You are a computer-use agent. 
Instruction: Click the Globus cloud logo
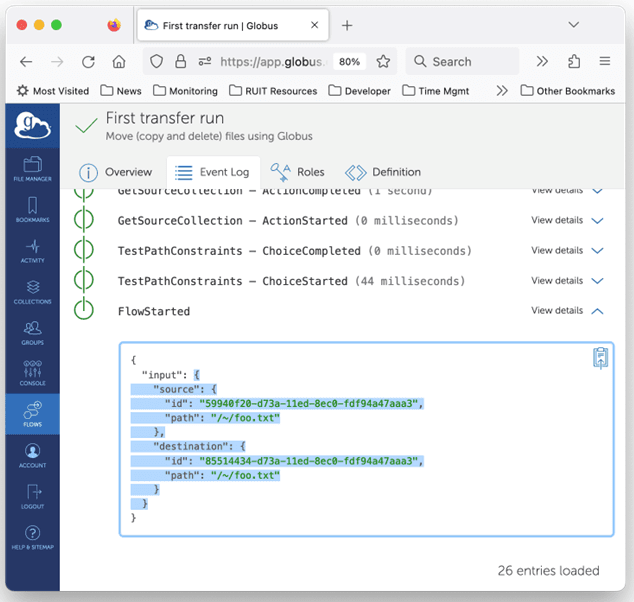[x=32, y=126]
